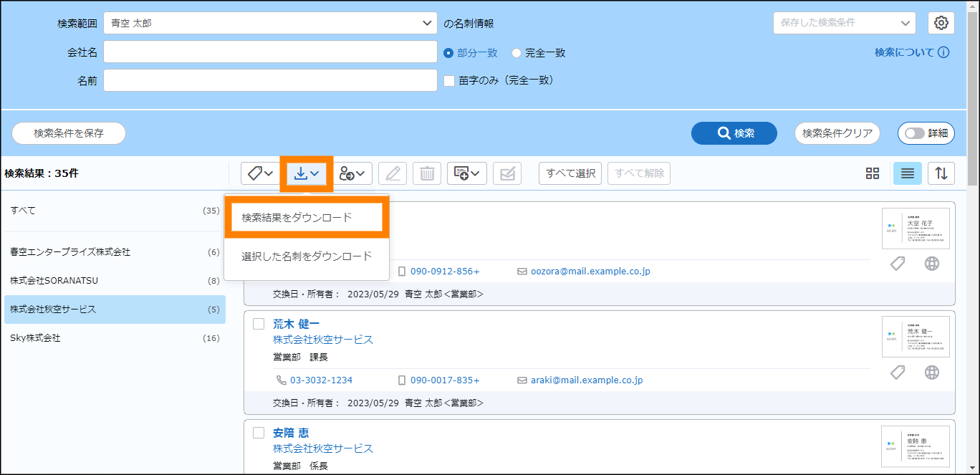Click the pencil edit icon

tap(393, 173)
